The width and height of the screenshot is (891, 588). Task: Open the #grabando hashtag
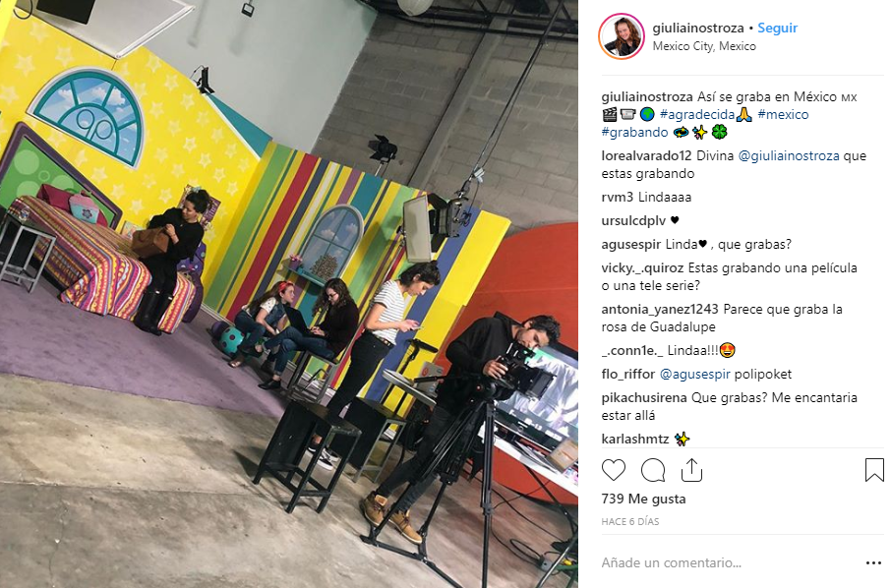coord(634,133)
